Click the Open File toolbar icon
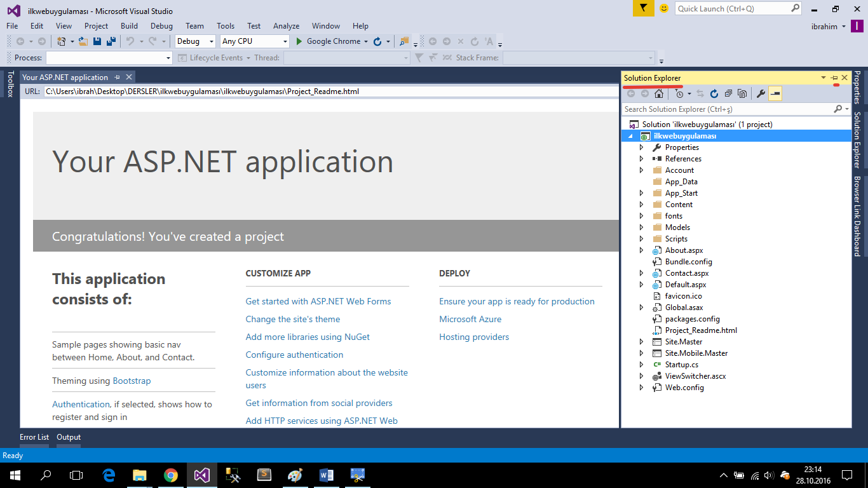The height and width of the screenshot is (488, 868). (x=84, y=41)
